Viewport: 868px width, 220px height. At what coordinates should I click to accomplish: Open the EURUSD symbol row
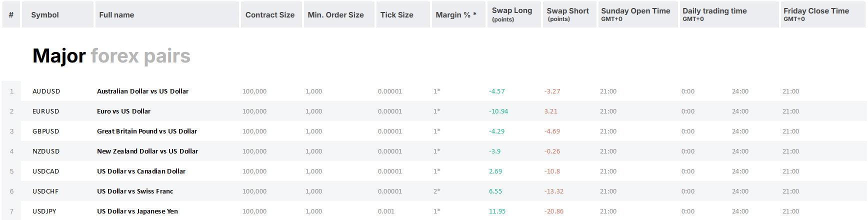tap(45, 111)
